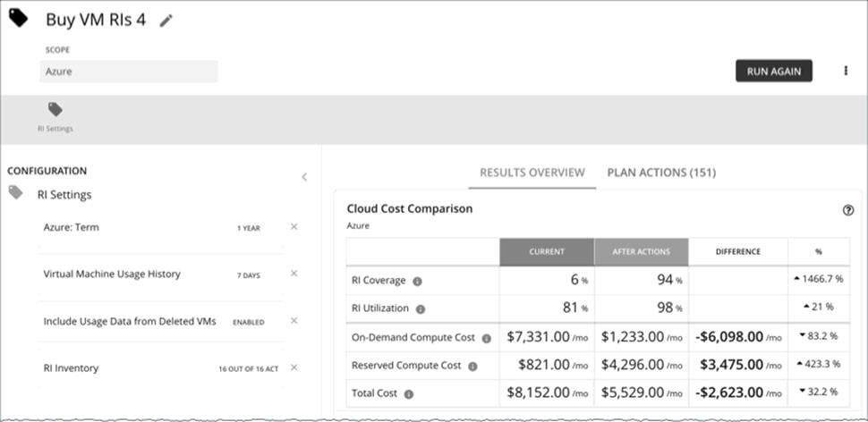868x422 pixels.
Task: Collapse the Configuration side panel
Action: tap(304, 177)
